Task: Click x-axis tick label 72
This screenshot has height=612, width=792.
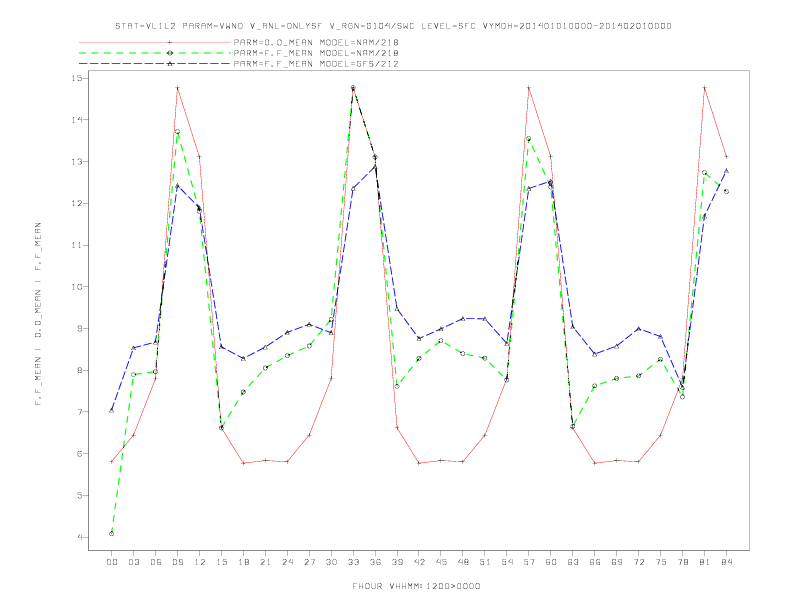Action: point(638,562)
